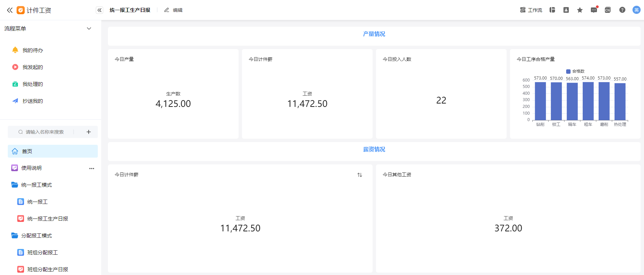The width and height of the screenshot is (644, 275).
Task: Click the blue user avatar icon
Action: [x=636, y=10]
